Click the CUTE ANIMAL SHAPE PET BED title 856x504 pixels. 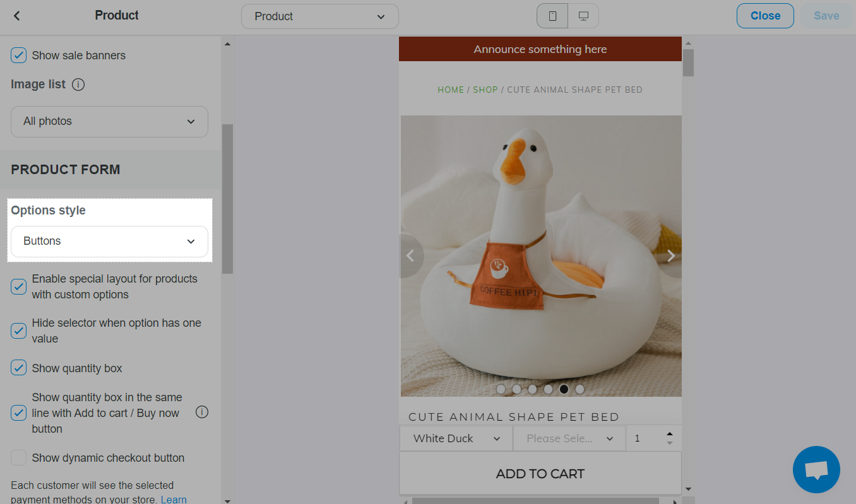point(514,417)
